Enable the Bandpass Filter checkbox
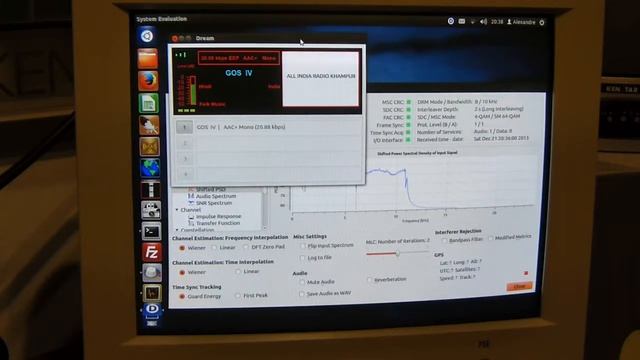 point(444,240)
